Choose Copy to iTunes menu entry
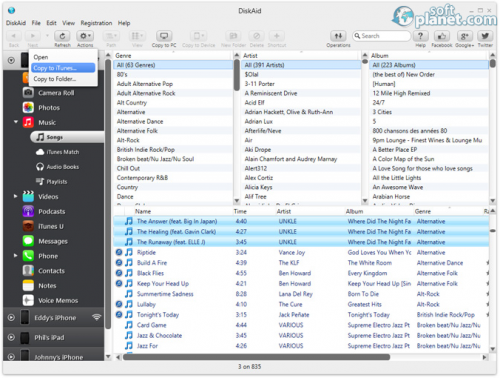The height and width of the screenshot is (378, 500). click(x=63, y=68)
